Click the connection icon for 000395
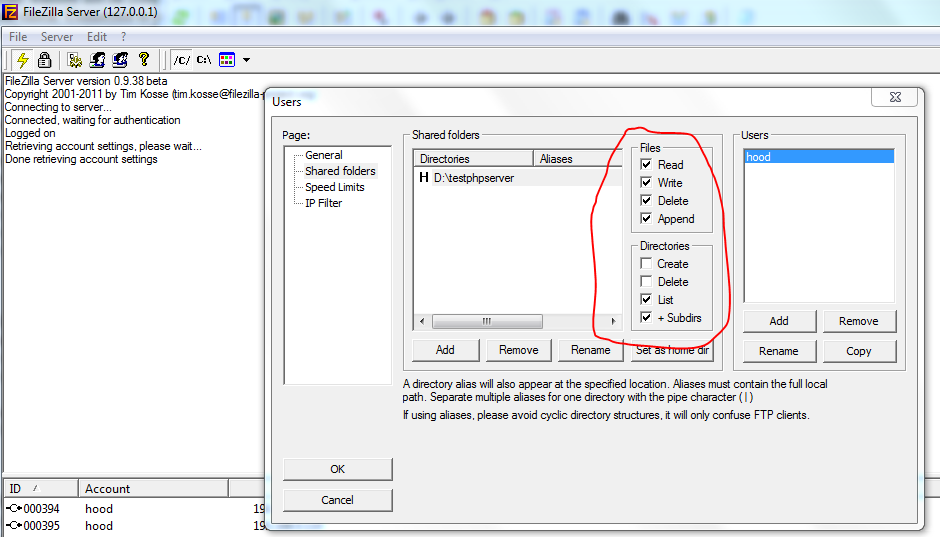The width and height of the screenshot is (940, 537). pyautogui.click(x=14, y=526)
